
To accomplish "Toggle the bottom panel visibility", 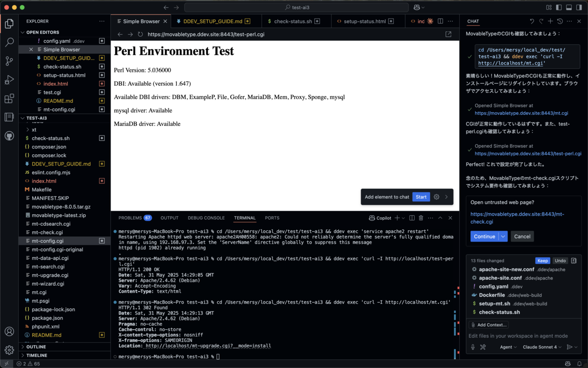I will pyautogui.click(x=569, y=7).
